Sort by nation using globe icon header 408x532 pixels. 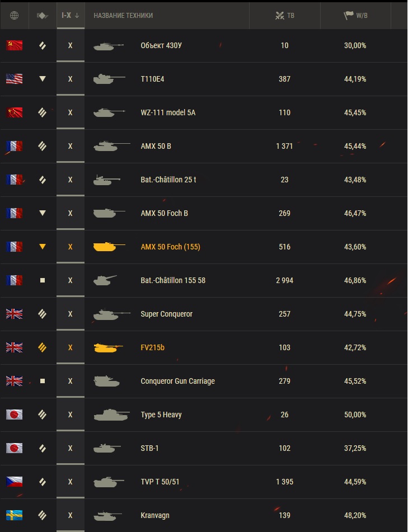point(14,15)
